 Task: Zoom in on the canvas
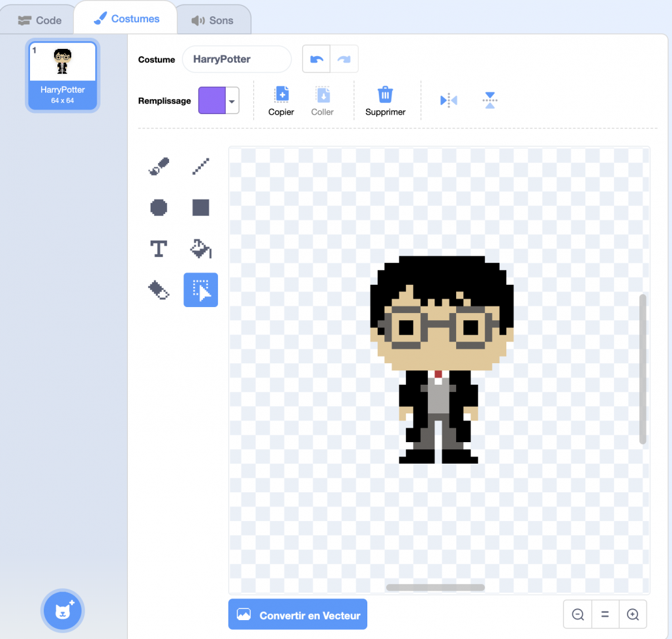click(633, 614)
